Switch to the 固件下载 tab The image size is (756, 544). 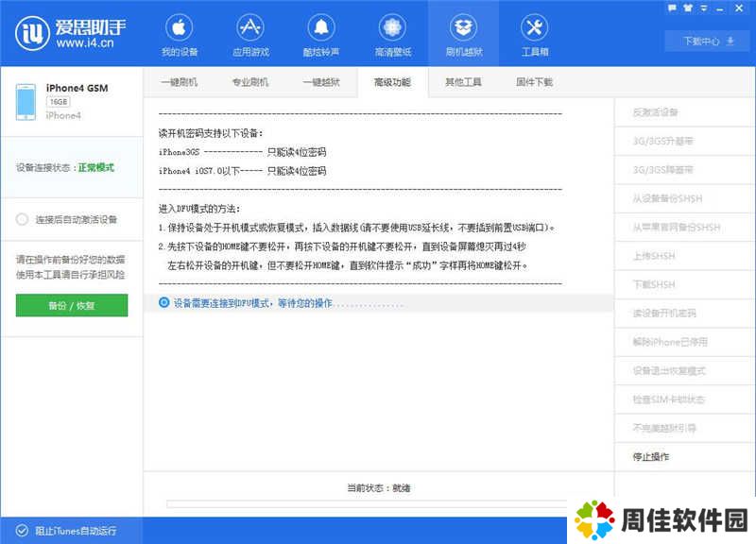click(x=534, y=82)
